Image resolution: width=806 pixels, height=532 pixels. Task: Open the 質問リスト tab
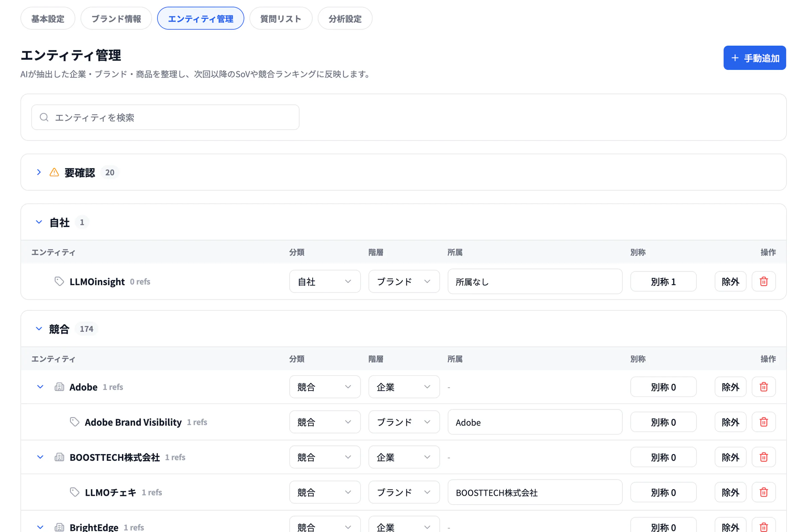(x=280, y=18)
